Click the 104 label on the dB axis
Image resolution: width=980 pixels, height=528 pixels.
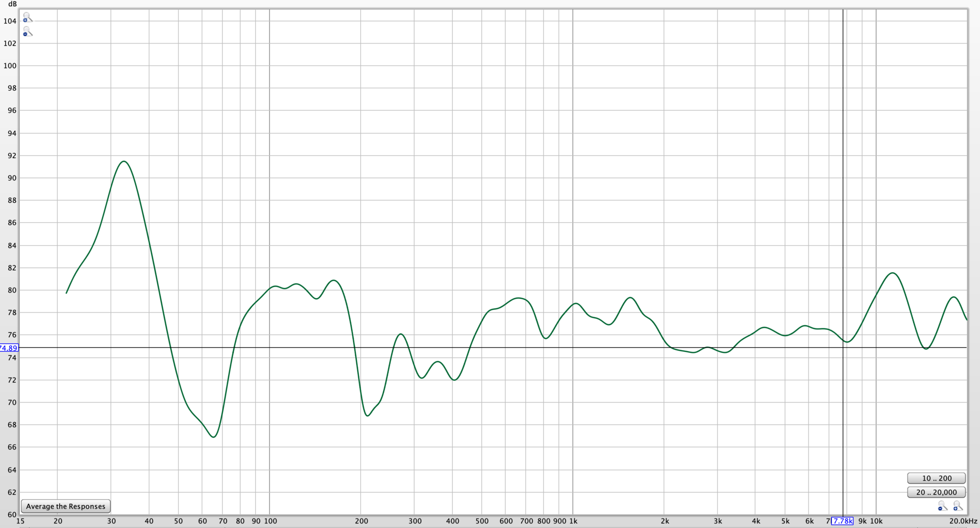(10, 21)
